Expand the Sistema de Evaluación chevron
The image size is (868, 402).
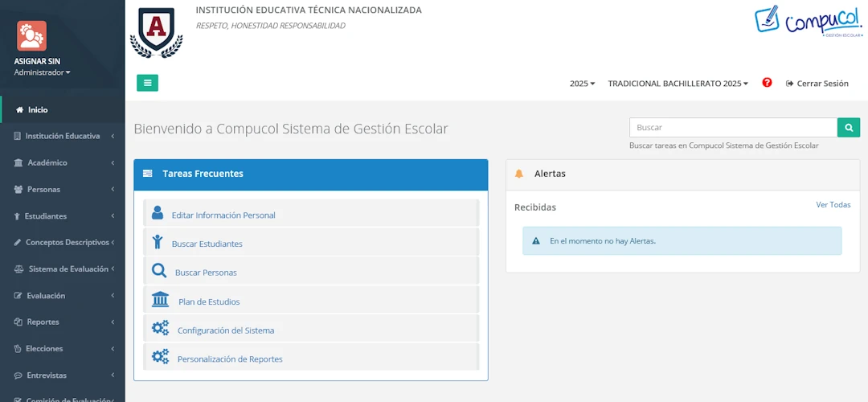point(113,269)
